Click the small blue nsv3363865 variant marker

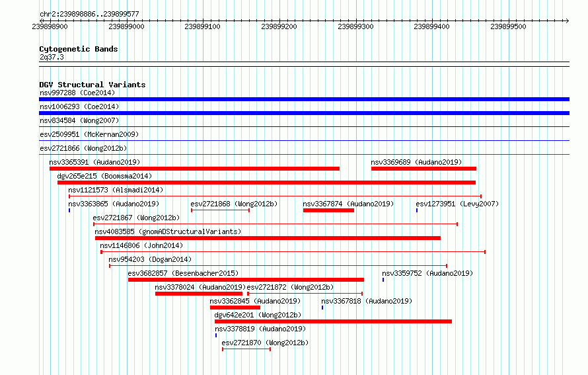(69, 210)
